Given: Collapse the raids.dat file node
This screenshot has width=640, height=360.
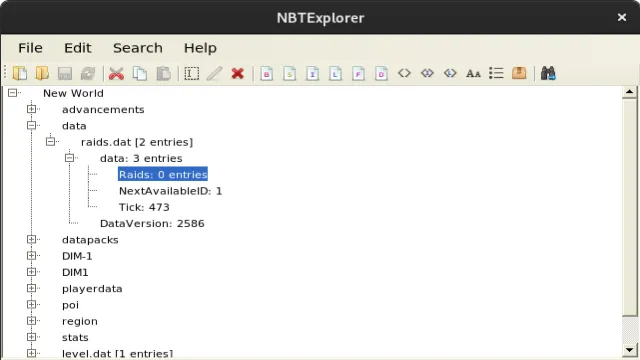Looking at the screenshot, I should tap(50, 142).
